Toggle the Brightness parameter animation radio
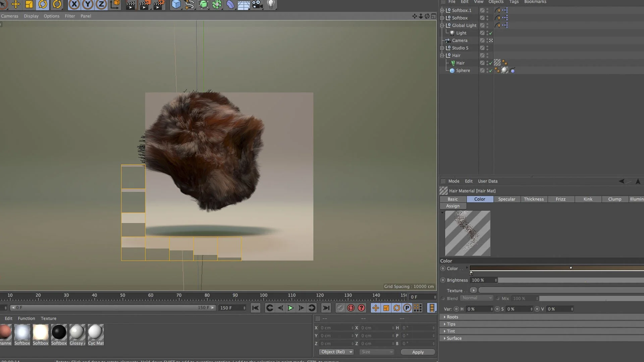Image resolution: width=644 pixels, height=362 pixels. (x=443, y=280)
